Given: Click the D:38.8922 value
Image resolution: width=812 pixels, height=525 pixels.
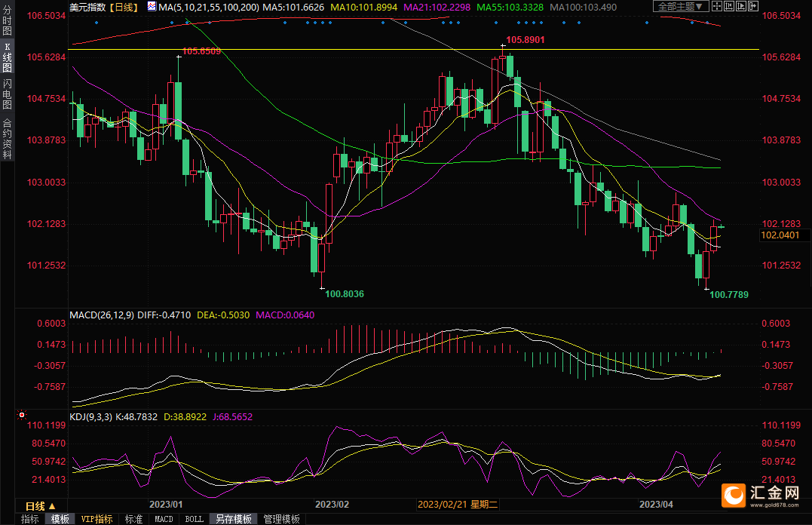Looking at the screenshot, I should click(185, 416).
